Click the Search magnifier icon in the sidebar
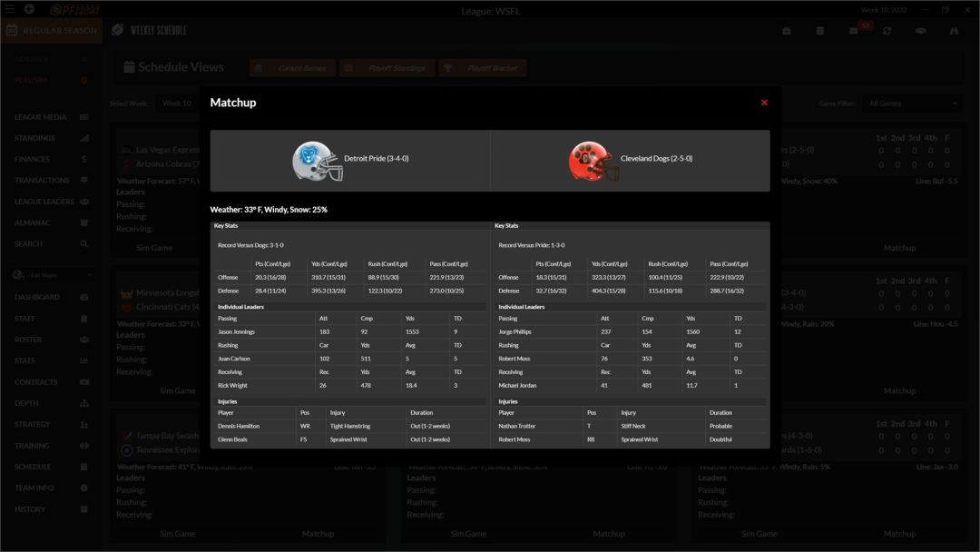 tap(83, 244)
